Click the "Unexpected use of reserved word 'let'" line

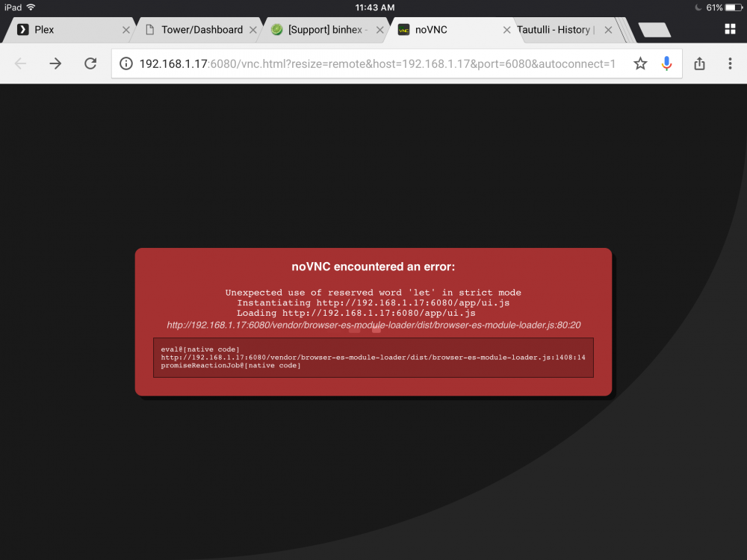[373, 293]
